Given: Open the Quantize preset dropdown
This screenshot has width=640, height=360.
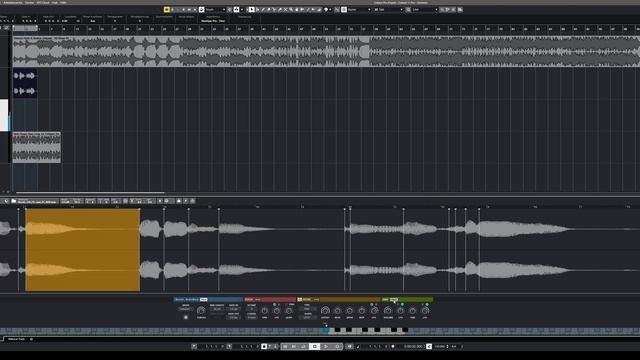Looking at the screenshot, I should coord(425,9).
